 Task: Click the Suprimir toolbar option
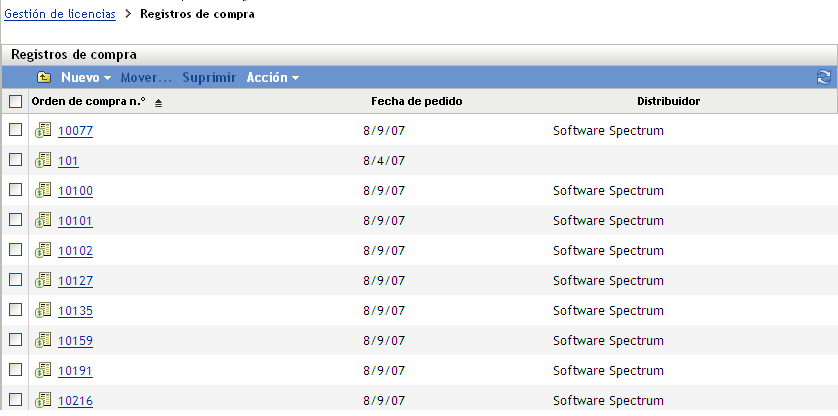(209, 77)
